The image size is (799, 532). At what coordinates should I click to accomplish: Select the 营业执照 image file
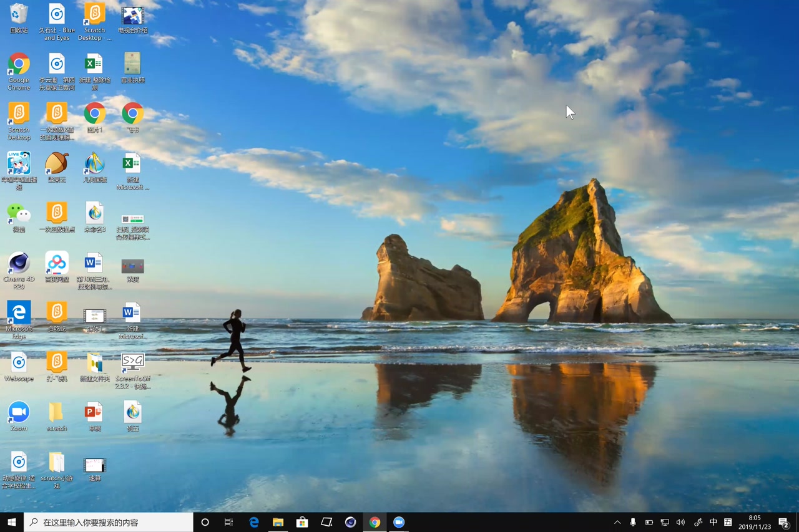click(132, 69)
